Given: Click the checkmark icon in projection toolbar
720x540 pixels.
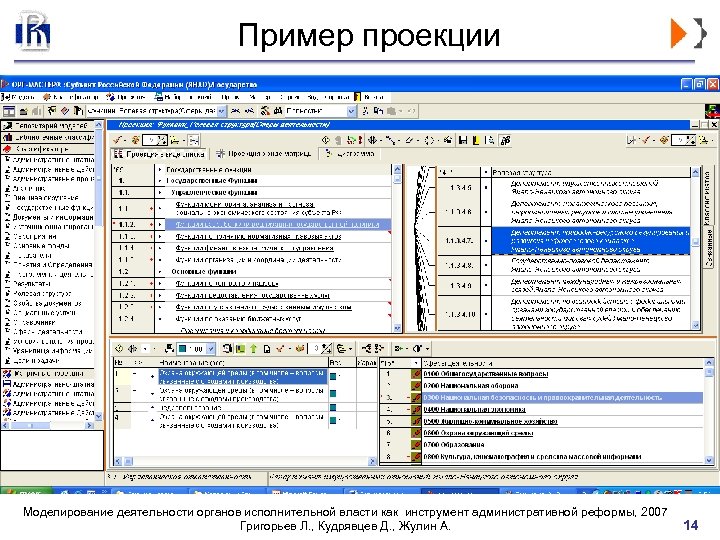Looking at the screenshot, I should [x=118, y=140].
